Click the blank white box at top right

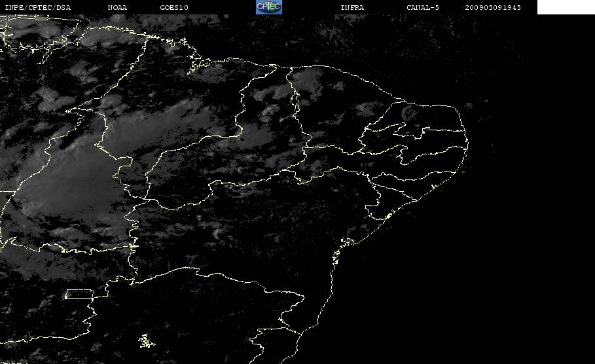(566, 7)
